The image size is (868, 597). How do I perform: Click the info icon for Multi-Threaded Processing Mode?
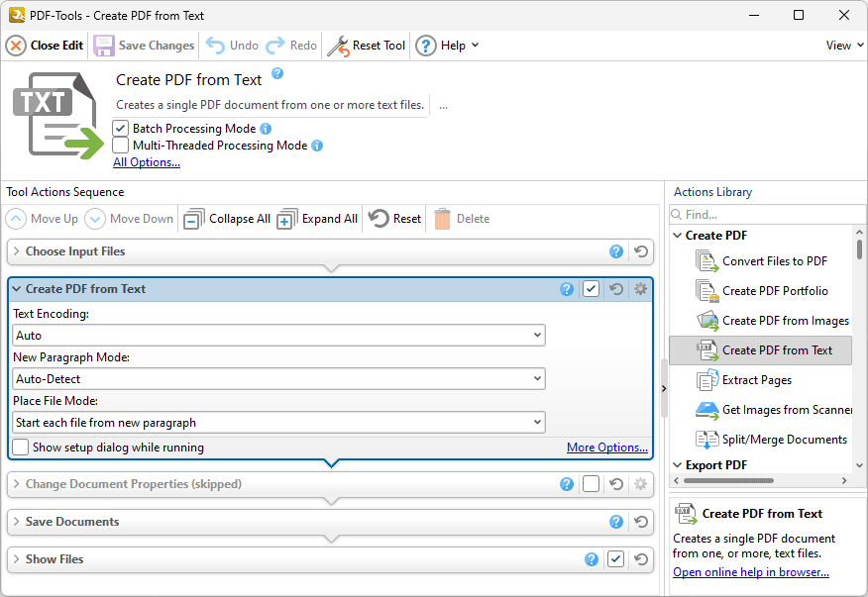click(x=317, y=146)
